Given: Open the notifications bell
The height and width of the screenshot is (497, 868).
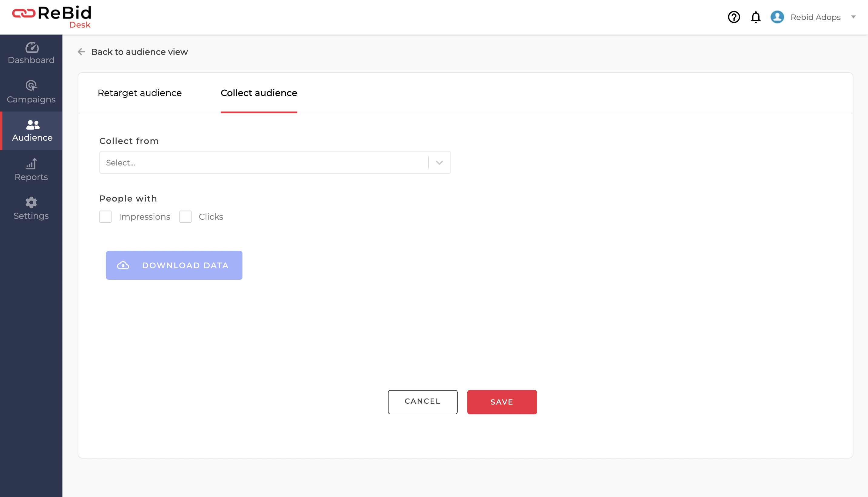Looking at the screenshot, I should pos(756,17).
